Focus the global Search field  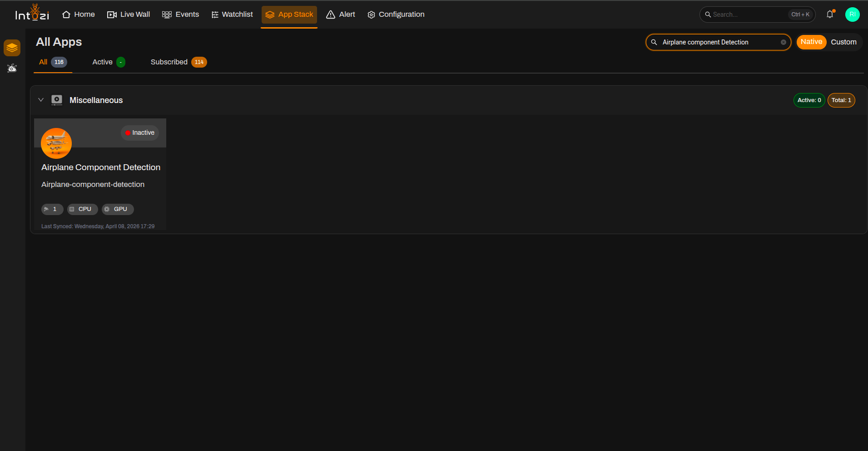click(x=757, y=15)
